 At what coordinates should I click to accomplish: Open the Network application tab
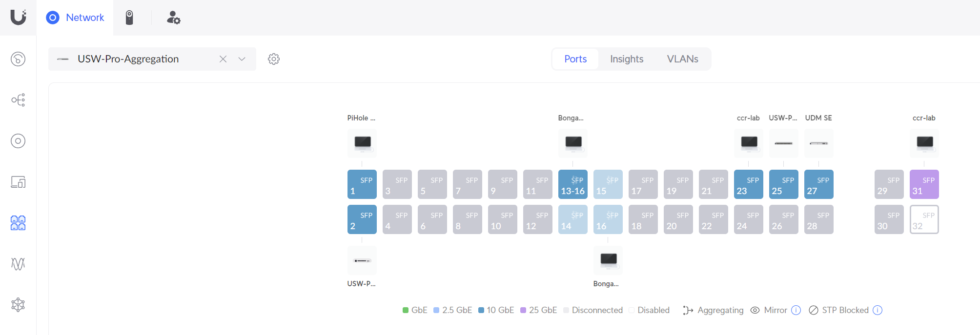pos(75,18)
